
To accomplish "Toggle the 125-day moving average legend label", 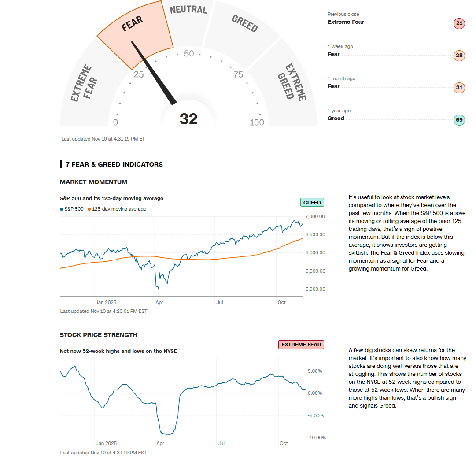I will (119, 209).
